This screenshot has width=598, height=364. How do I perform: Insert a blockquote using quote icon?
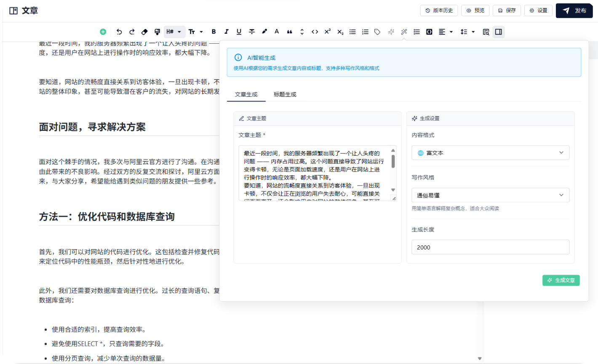(289, 32)
